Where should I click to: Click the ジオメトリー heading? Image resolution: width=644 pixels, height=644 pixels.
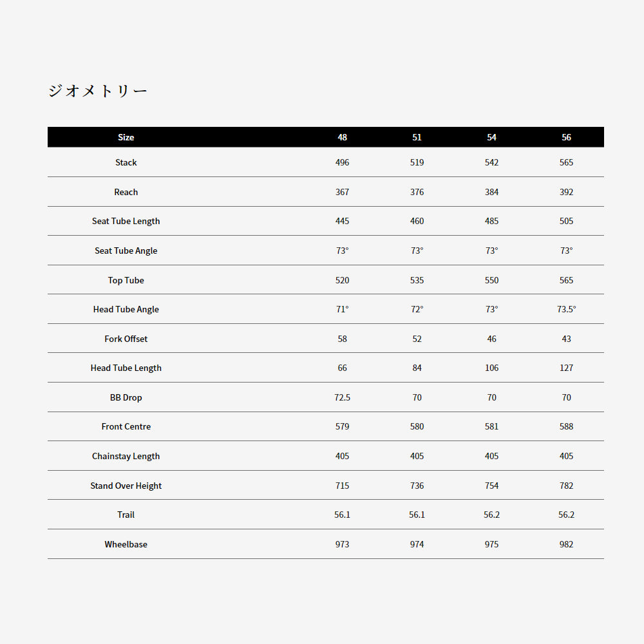(x=97, y=91)
